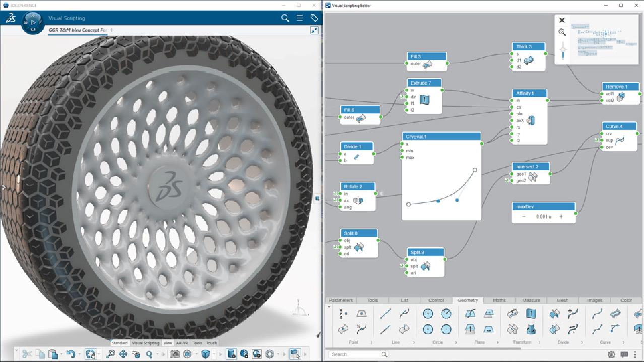Screen dimensions: 644x362
Task: Click the minimap zoom slider
Action: 562,51
